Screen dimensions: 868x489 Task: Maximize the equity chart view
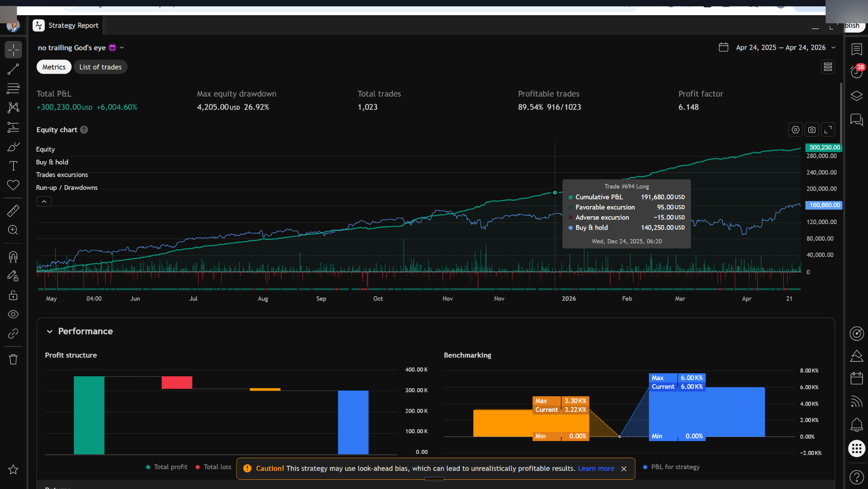point(828,130)
